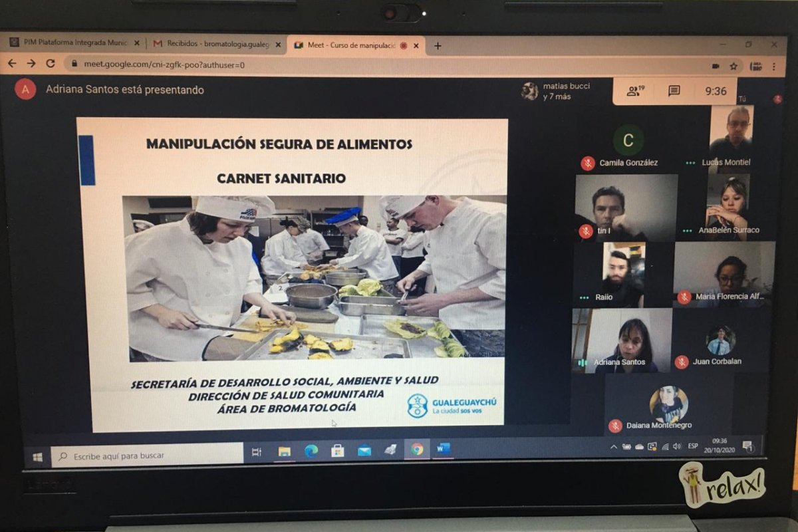Open a new Chrome tab

437,45
